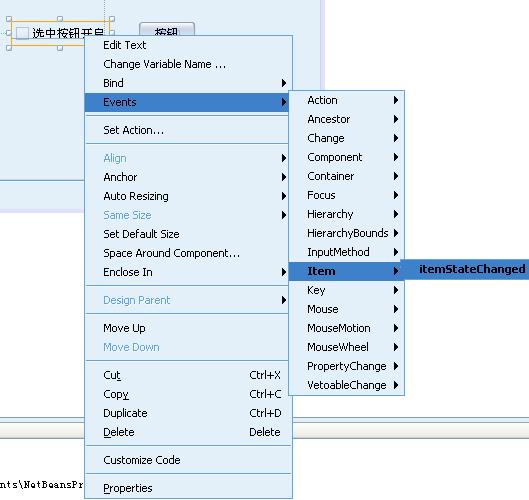Expand the Container events submenu
Image resolution: width=529 pixels, height=500 pixels.
[x=346, y=176]
